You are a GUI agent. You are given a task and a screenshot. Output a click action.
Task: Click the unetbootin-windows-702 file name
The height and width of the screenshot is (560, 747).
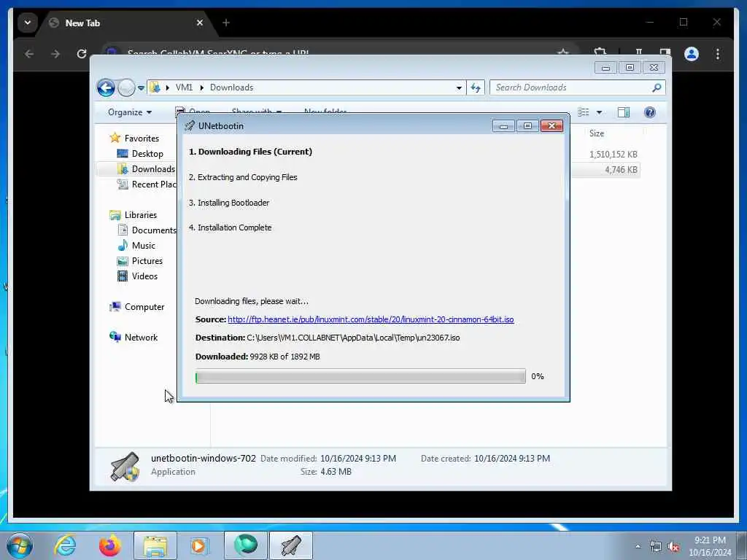pyautogui.click(x=204, y=458)
